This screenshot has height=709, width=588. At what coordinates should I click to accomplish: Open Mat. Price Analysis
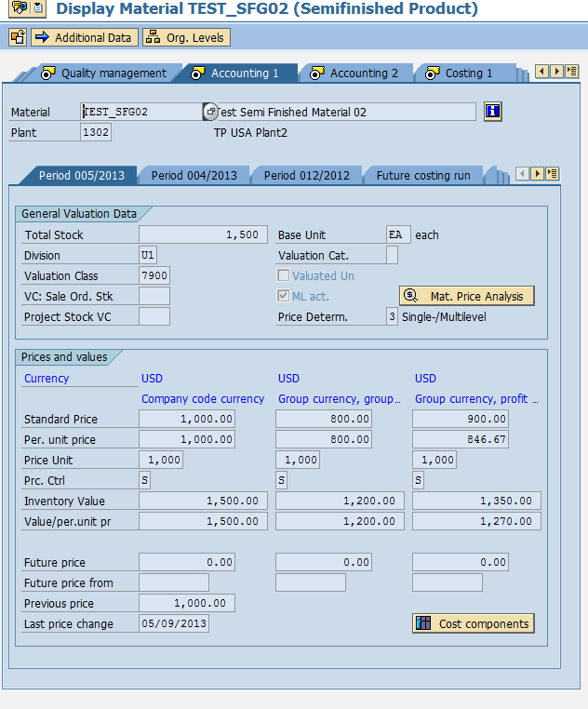point(467,297)
